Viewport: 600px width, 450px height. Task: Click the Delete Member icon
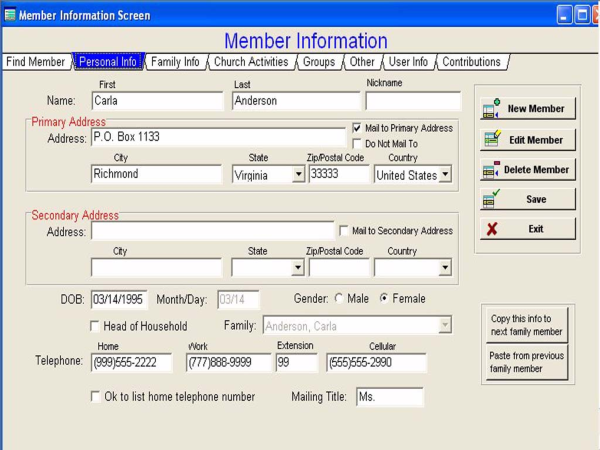click(491, 170)
